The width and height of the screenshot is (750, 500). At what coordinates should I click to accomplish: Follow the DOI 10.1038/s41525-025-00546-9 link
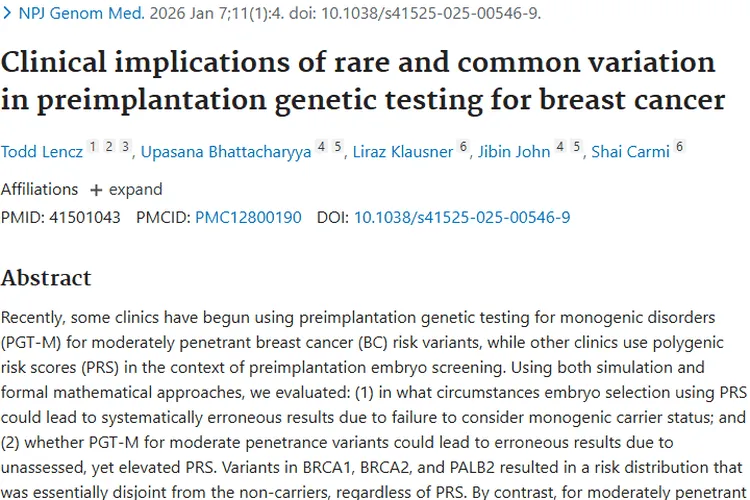click(462, 216)
